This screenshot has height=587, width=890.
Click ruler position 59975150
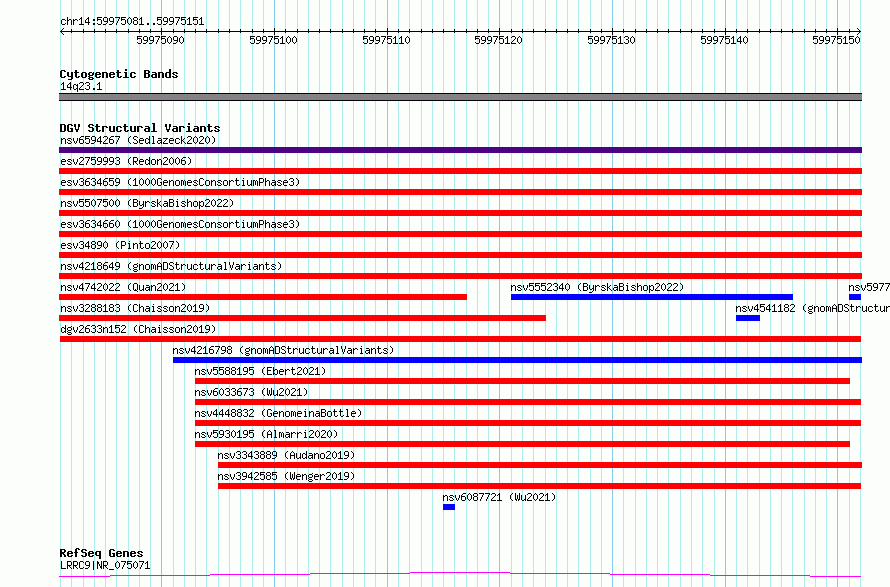[x=837, y=40]
